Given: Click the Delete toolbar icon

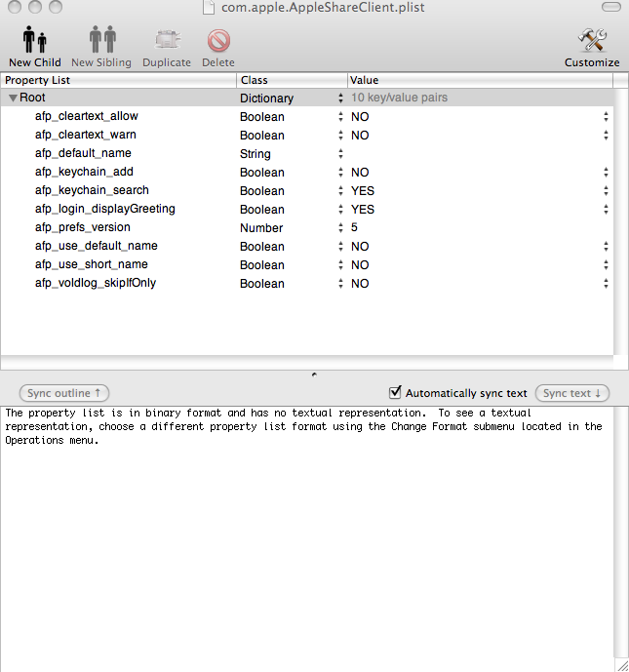Looking at the screenshot, I should pyautogui.click(x=218, y=40).
